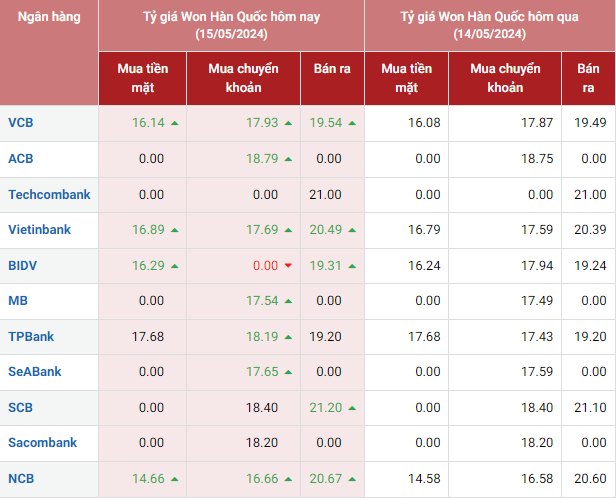Click yesterday's rate header dated 14/05/2024

pos(490,26)
